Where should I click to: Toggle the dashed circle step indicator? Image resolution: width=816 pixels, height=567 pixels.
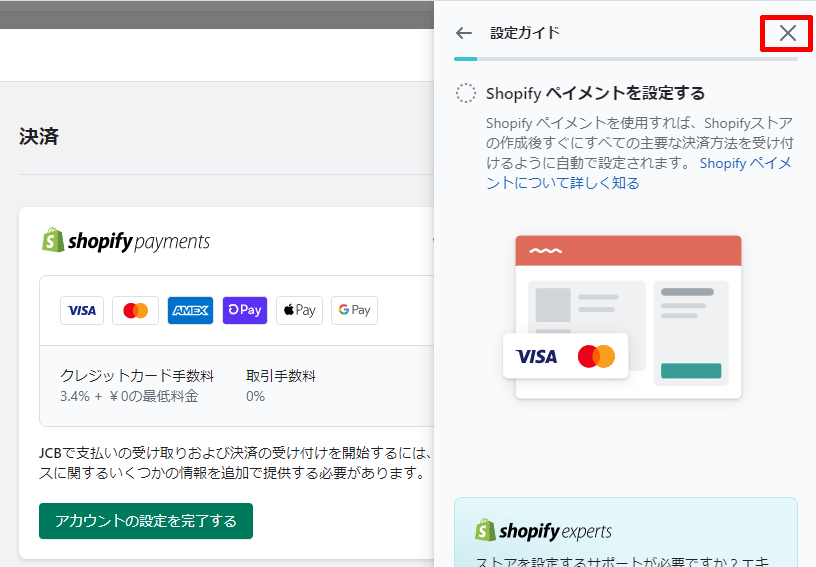466,94
